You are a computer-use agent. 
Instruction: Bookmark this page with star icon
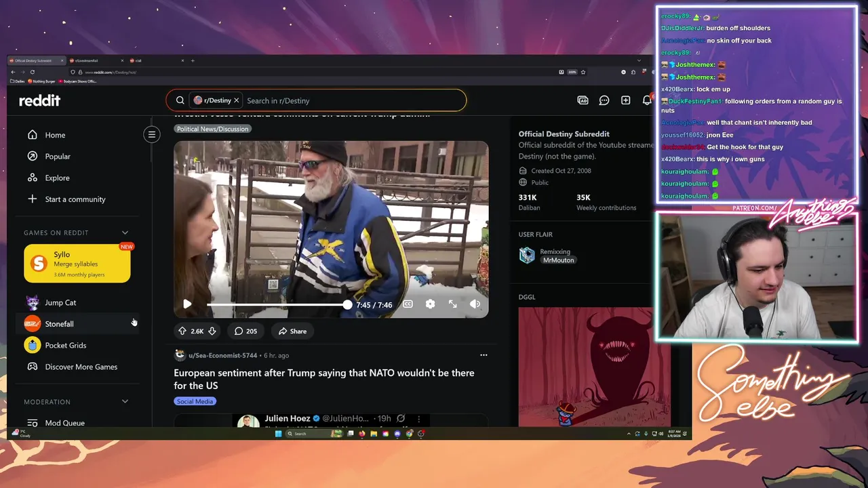point(583,72)
